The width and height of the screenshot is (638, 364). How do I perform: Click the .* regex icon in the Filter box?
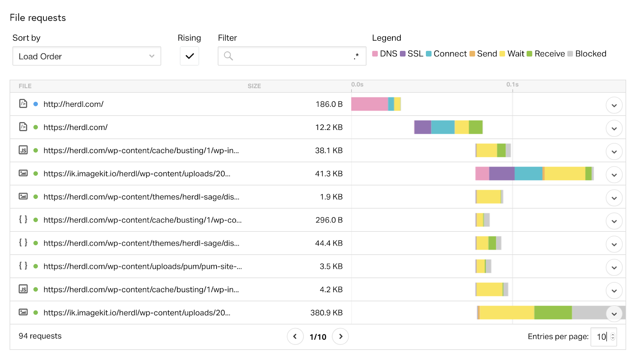point(356,56)
